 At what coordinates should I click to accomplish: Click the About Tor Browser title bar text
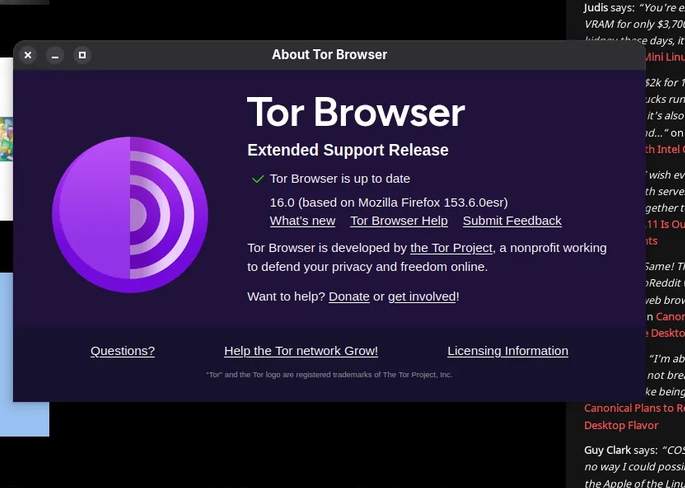pos(329,55)
